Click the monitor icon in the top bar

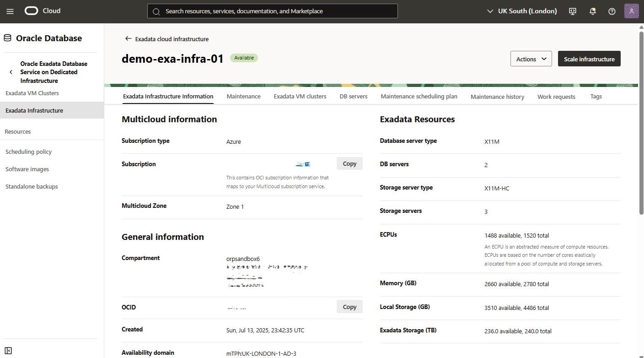click(572, 11)
